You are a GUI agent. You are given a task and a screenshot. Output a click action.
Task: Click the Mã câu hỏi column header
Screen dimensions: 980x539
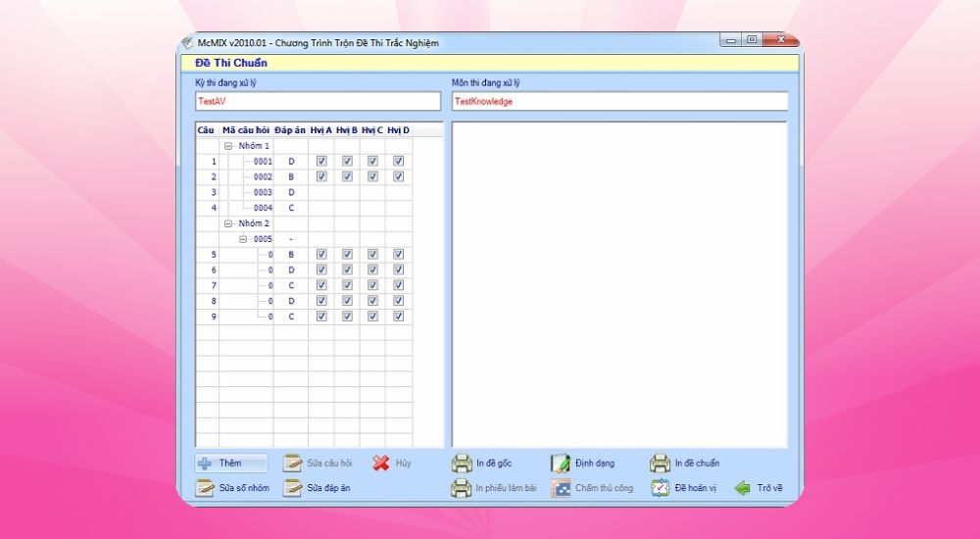tap(245, 130)
